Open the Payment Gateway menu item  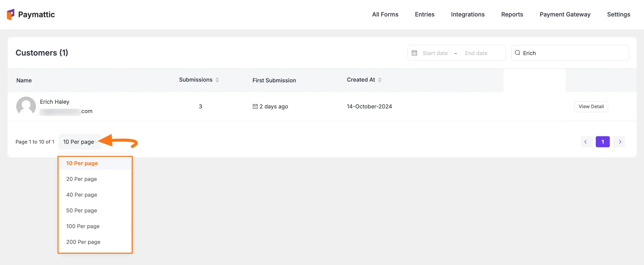(565, 14)
